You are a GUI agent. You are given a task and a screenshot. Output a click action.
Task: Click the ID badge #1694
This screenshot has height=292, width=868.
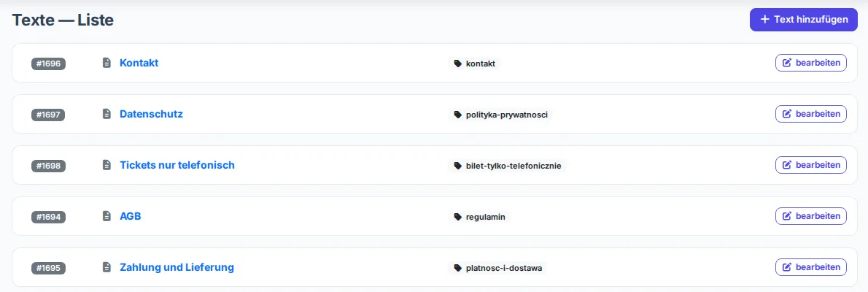(x=48, y=217)
